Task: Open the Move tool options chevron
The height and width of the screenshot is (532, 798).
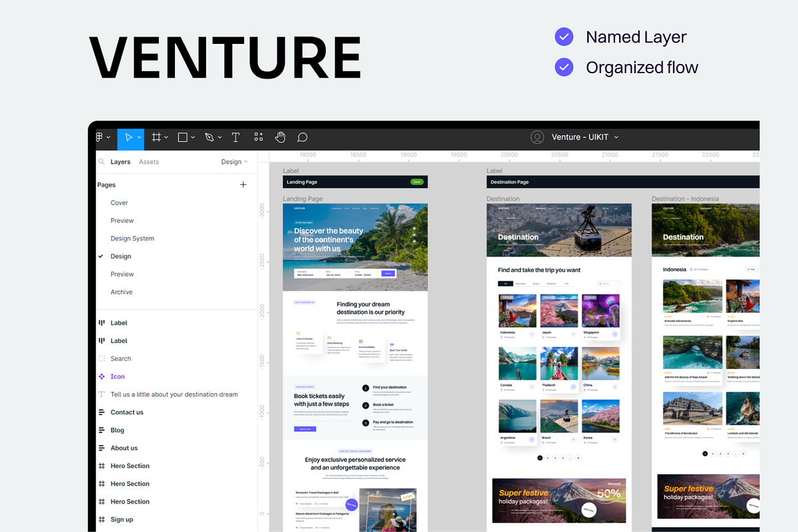Action: pos(139,138)
